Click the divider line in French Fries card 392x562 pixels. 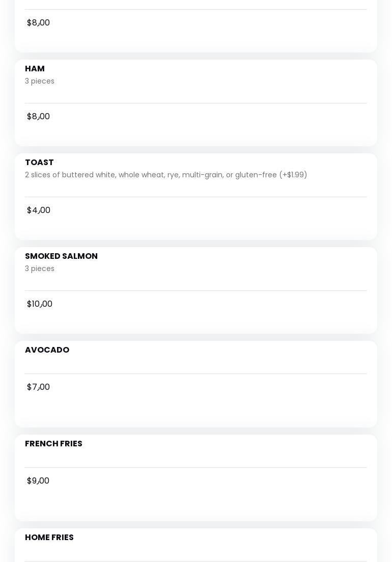(195, 467)
